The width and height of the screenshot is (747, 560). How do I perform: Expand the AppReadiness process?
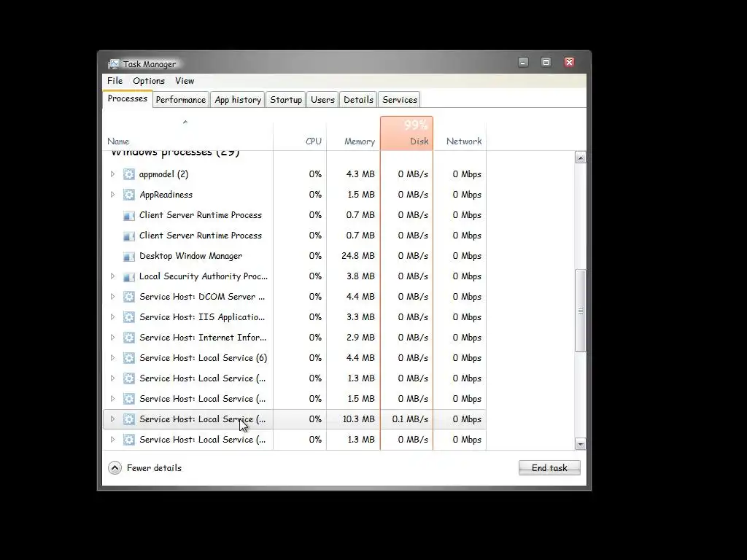tap(112, 195)
